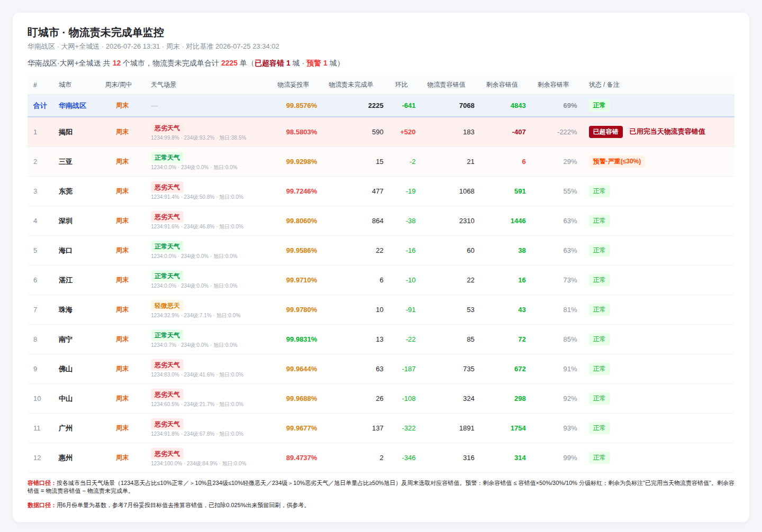This screenshot has height=532, width=762.
Task: Click 珠海's 轻微恶天 weather tag
Action: coord(167,306)
